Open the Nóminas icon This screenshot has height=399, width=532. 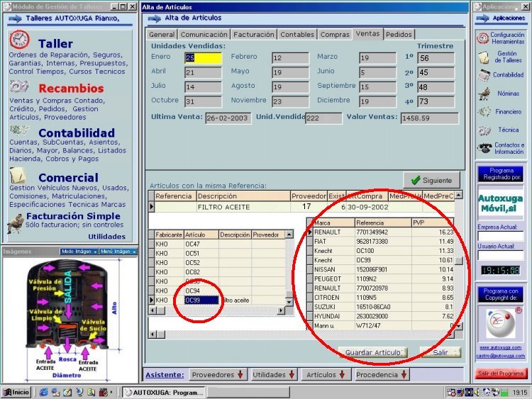484,94
